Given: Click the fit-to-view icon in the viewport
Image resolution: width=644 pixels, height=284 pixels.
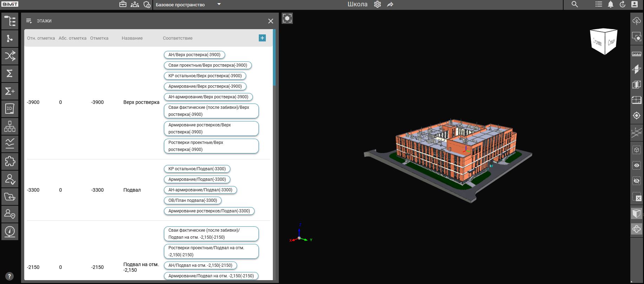Looking at the screenshot, I should pyautogui.click(x=287, y=18).
